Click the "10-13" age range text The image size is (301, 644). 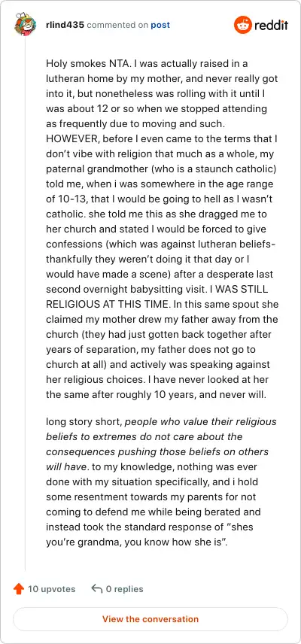pos(71,199)
